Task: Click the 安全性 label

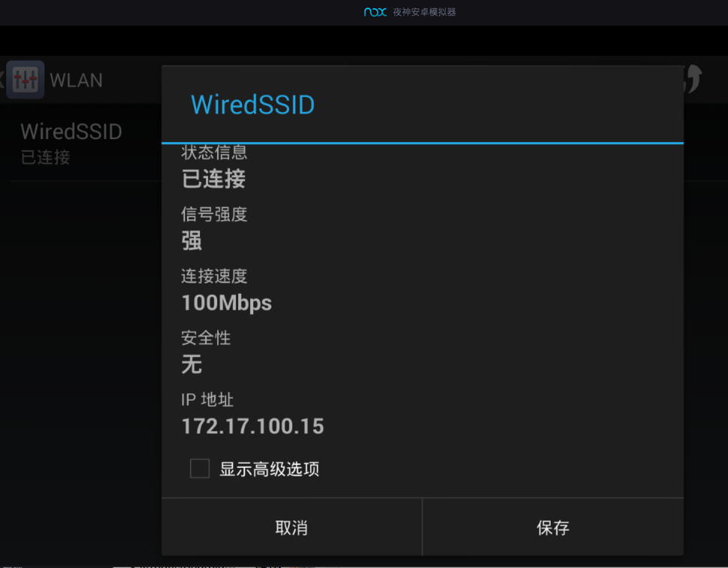Action: coord(206,337)
